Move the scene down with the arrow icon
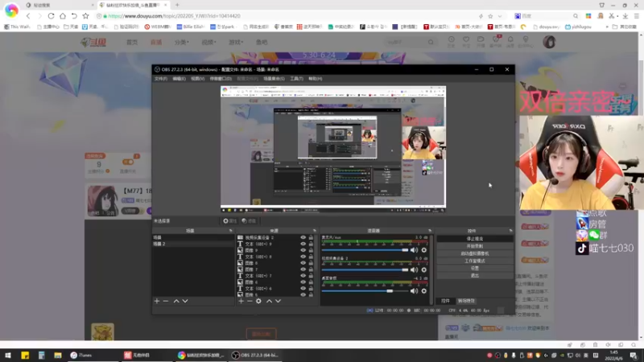This screenshot has height=362, width=644. tap(185, 301)
